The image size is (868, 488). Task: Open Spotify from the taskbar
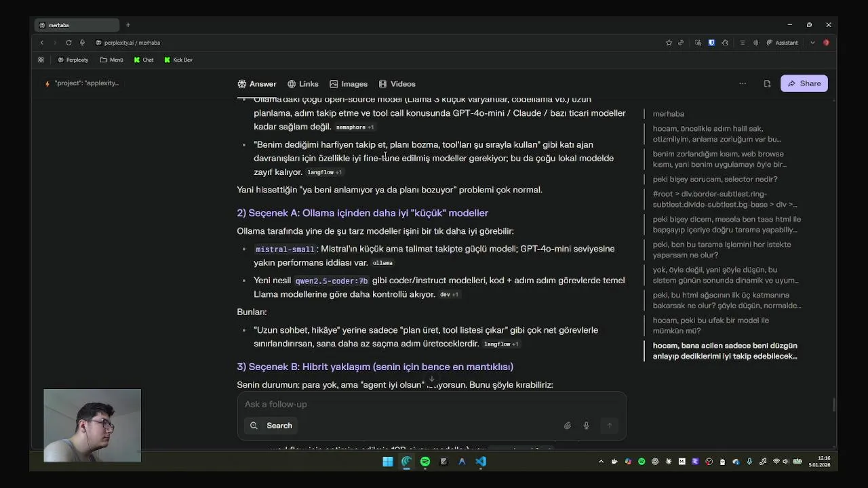pos(425,462)
